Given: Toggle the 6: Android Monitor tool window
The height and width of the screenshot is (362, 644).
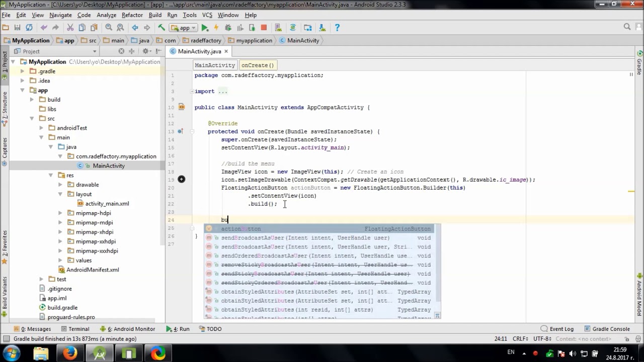Looking at the screenshot, I should (x=127, y=329).
